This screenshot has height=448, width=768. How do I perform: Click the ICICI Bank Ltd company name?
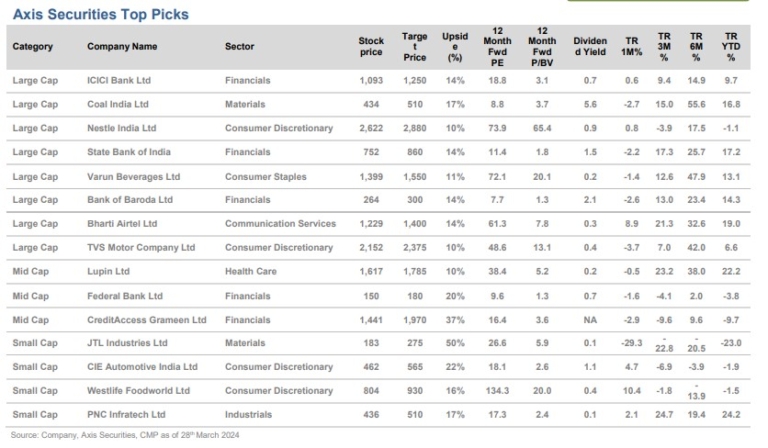click(x=121, y=79)
